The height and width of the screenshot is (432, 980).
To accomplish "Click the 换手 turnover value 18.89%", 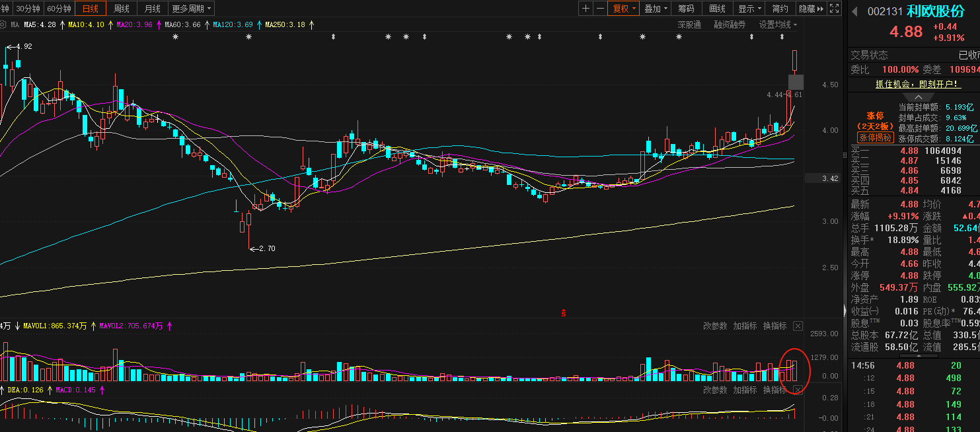I will pos(901,240).
